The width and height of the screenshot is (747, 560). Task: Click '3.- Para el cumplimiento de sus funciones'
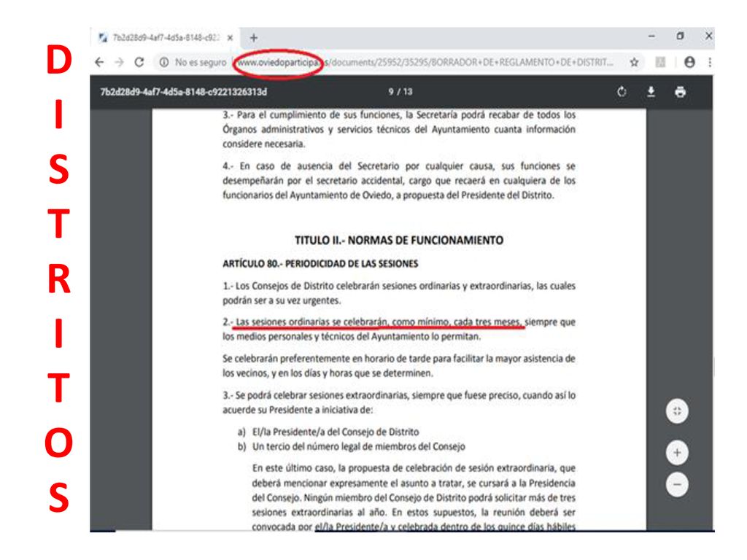pyautogui.click(x=399, y=129)
